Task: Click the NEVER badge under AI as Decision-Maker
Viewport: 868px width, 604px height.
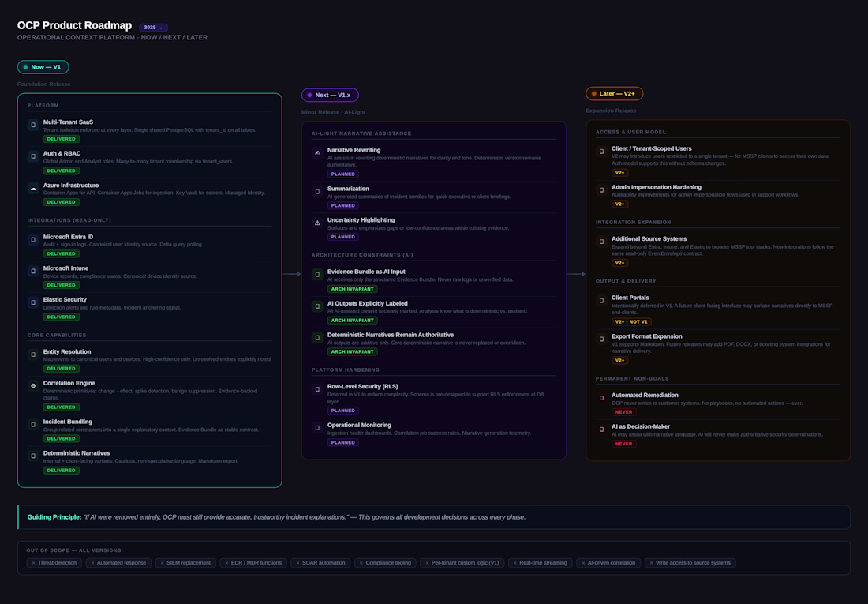Action: click(624, 444)
